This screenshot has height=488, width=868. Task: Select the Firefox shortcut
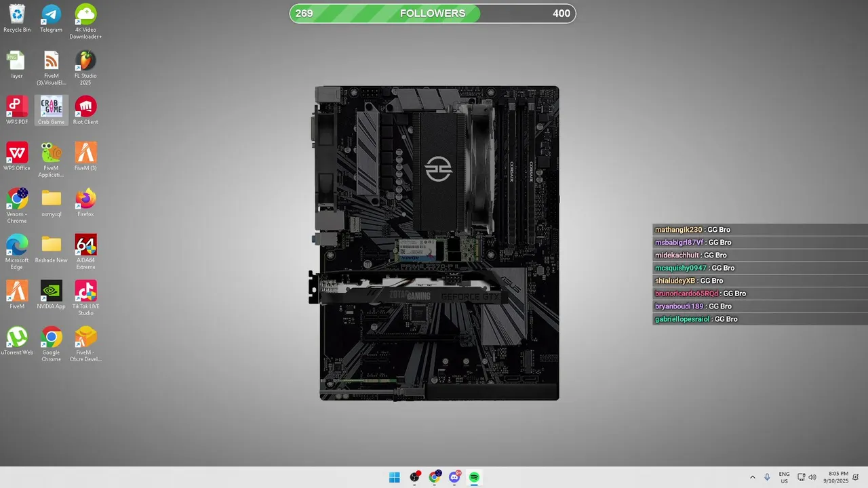coord(85,203)
